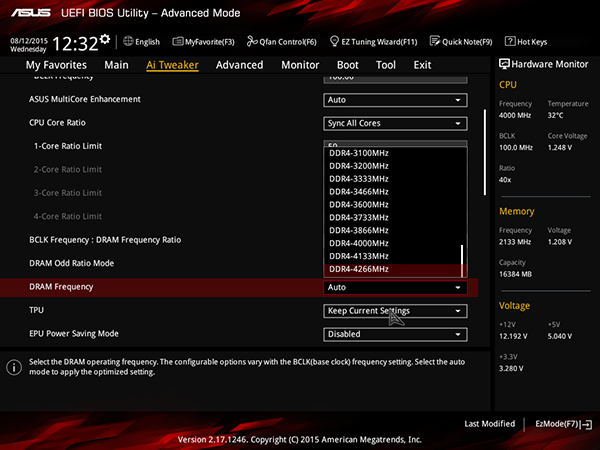Expand EPU Power Saving Mode dropdown
Viewport: 600px width, 450px height.
tap(395, 334)
